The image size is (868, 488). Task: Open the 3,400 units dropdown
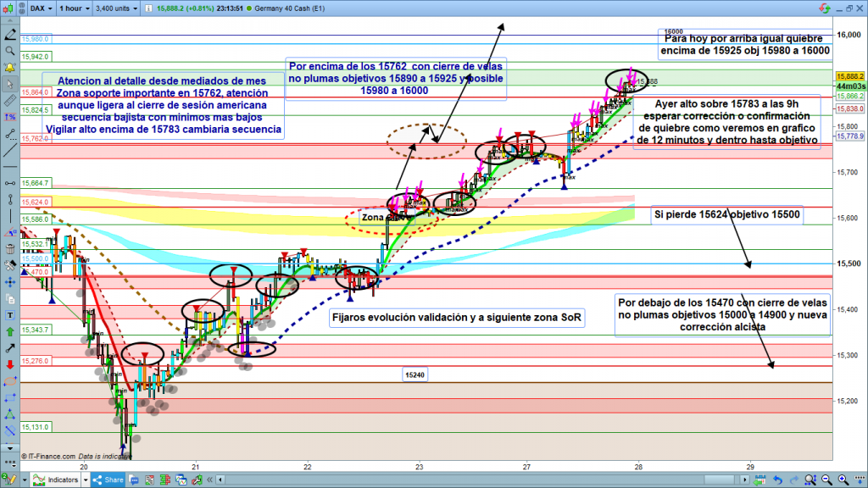point(115,8)
